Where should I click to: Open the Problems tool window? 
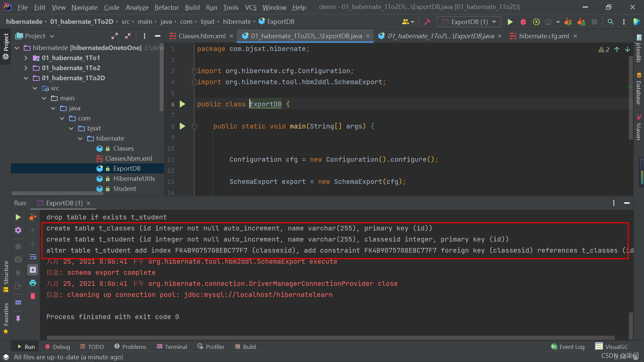(x=130, y=347)
